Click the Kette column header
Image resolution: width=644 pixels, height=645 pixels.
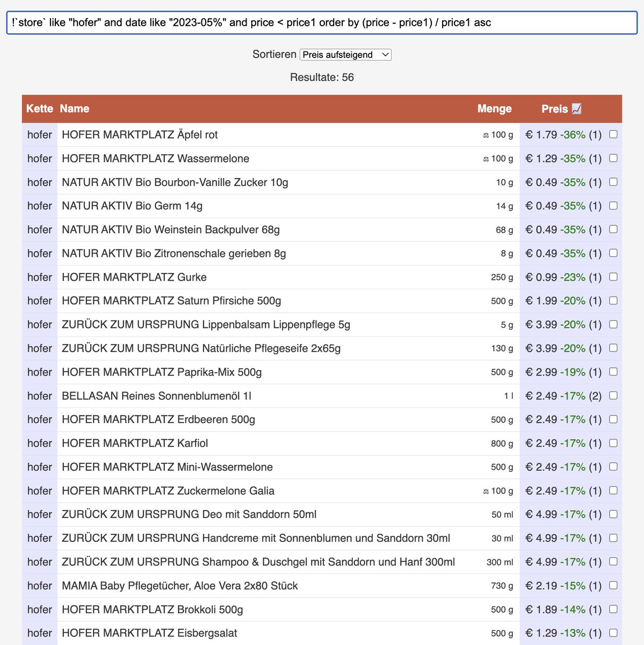coord(40,109)
